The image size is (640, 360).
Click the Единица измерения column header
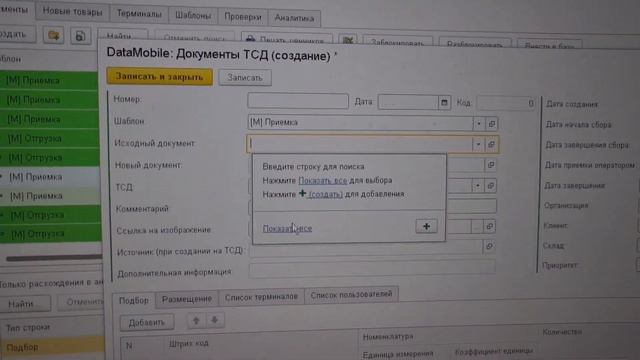click(x=398, y=354)
